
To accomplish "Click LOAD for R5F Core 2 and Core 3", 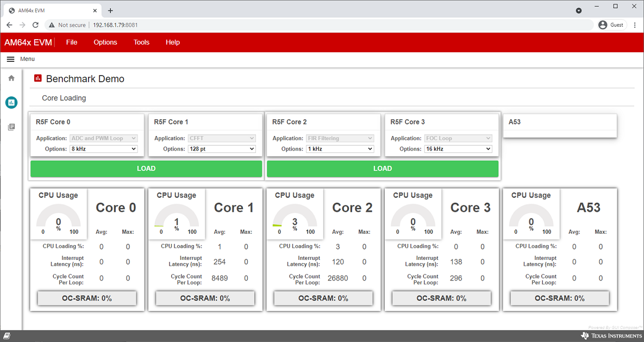I will (382, 169).
